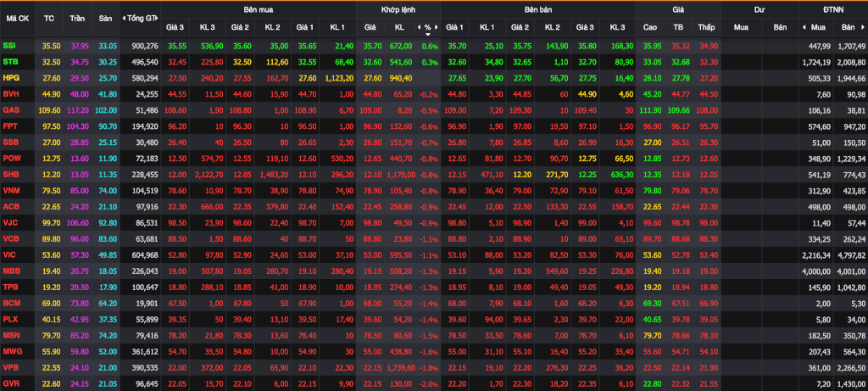Screen dimensions: 868x391
Task: Click GAS high price 111.90
Action: pos(650,110)
